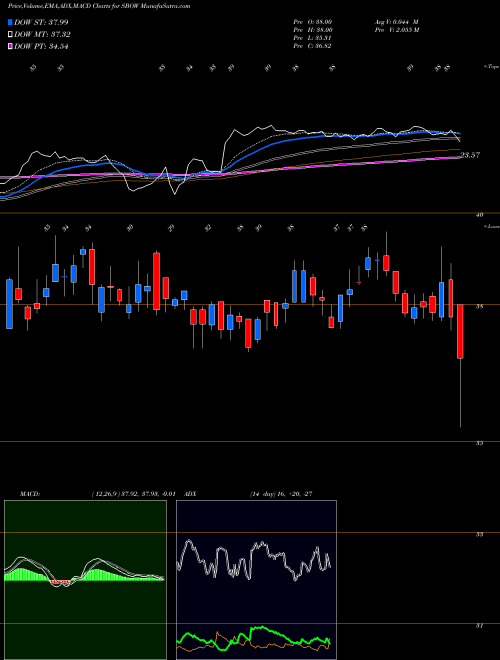Viewport: 500px width, 660px height.
Task: Click the 'Pre V: 2.055 M' text
Action: (x=396, y=30)
